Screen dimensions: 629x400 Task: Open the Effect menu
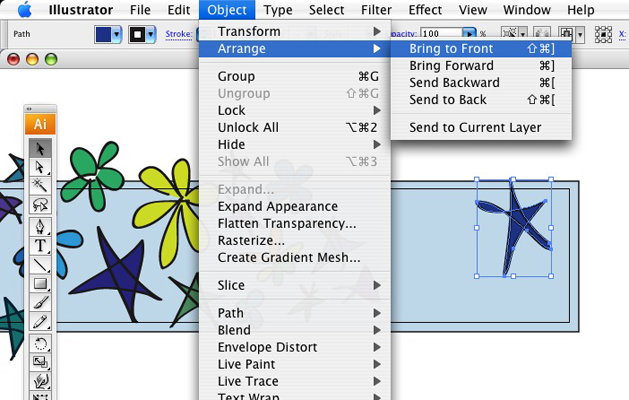click(425, 10)
